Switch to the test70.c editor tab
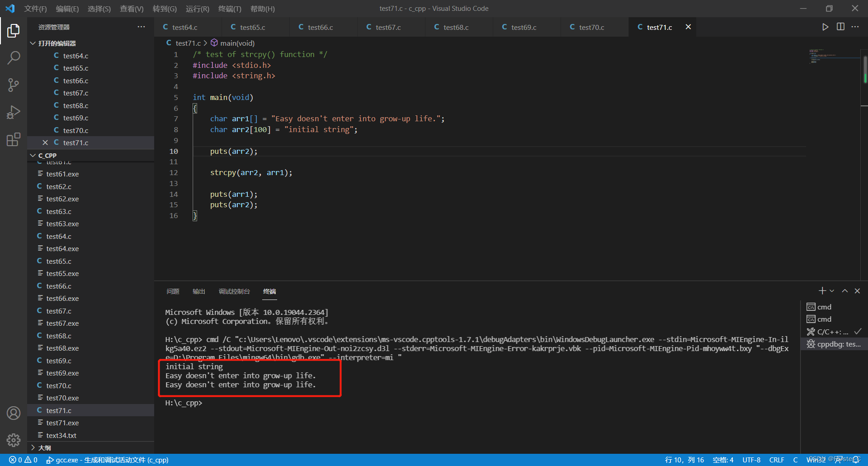This screenshot has width=868, height=466. pyautogui.click(x=594, y=27)
